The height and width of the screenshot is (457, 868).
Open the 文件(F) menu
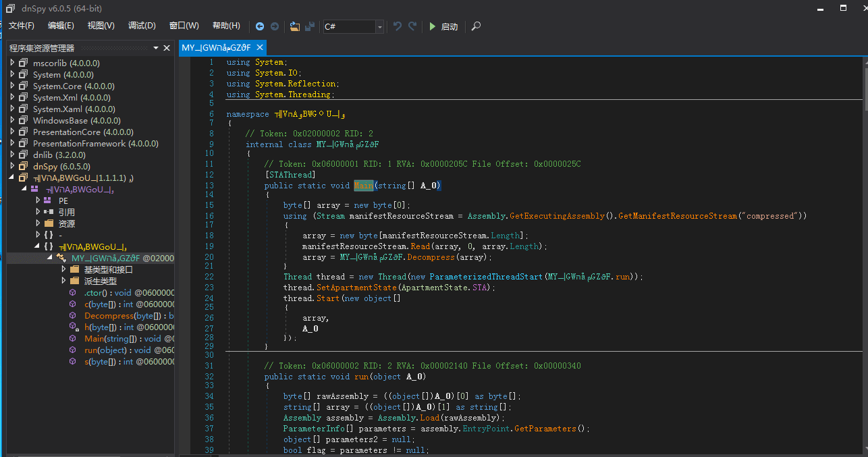(21, 26)
